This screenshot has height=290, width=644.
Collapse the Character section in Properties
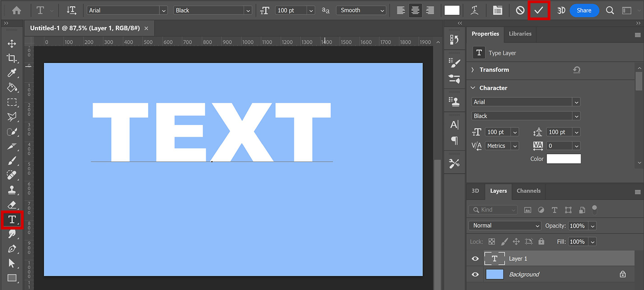click(x=473, y=88)
